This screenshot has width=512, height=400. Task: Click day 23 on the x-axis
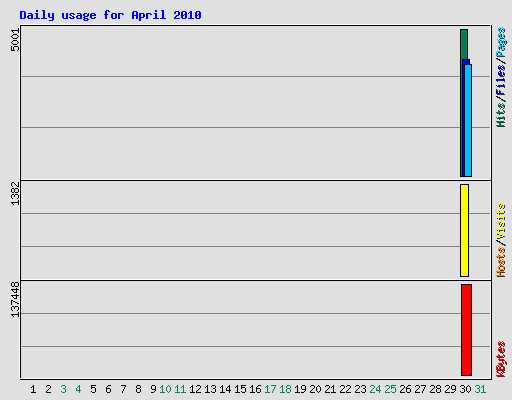pyautogui.click(x=360, y=389)
